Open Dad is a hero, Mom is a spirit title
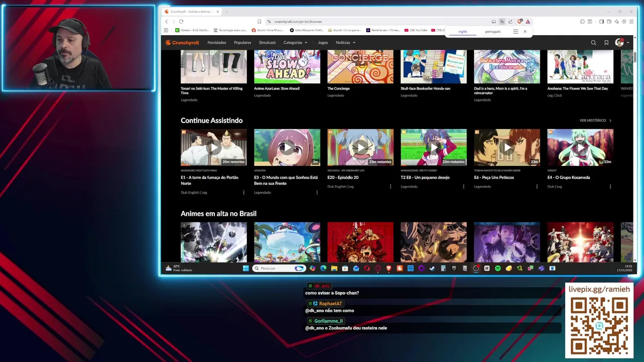The height and width of the screenshot is (362, 644). [501, 91]
